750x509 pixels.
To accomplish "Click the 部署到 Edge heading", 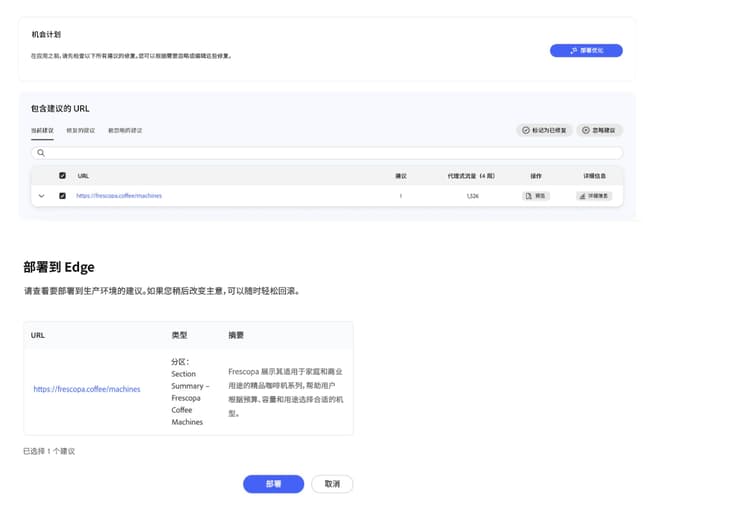I will coord(59,267).
